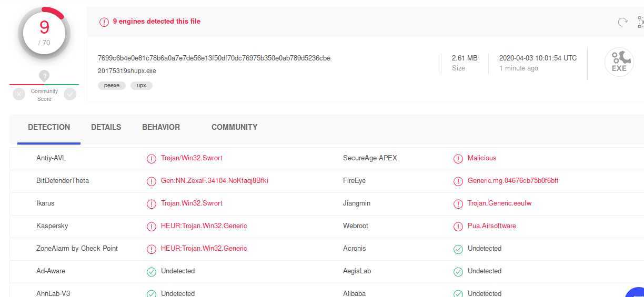Click the Antiy-AVL engine name
This screenshot has height=297, width=644.
click(x=51, y=158)
